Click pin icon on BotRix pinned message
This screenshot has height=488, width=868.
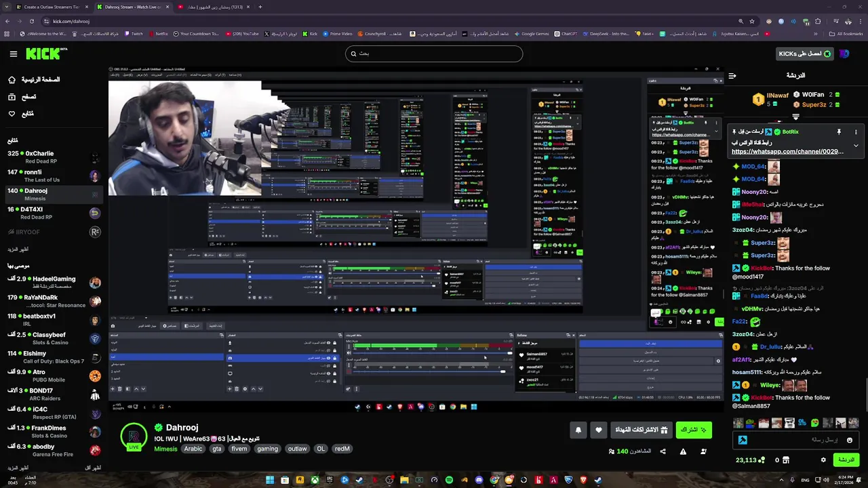click(839, 132)
